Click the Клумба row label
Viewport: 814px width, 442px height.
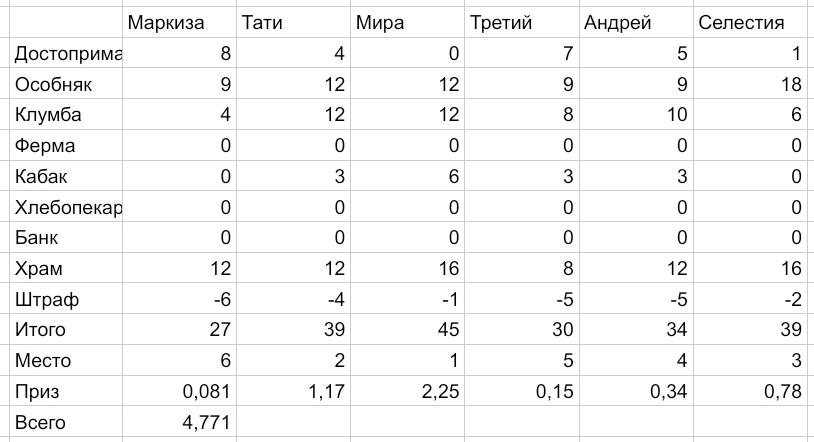[x=66, y=114]
